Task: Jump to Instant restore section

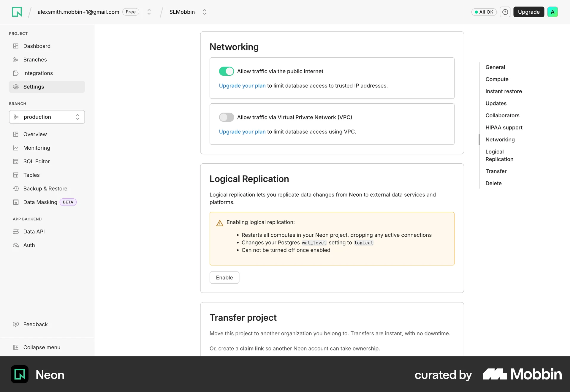Action: 503,91
